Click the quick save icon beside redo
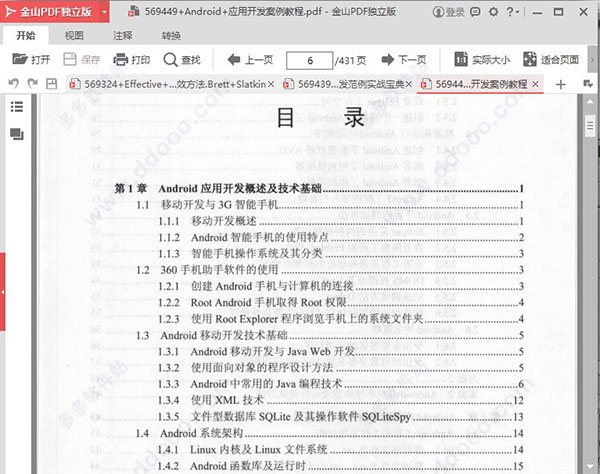This screenshot has height=474, width=600. tap(51, 83)
